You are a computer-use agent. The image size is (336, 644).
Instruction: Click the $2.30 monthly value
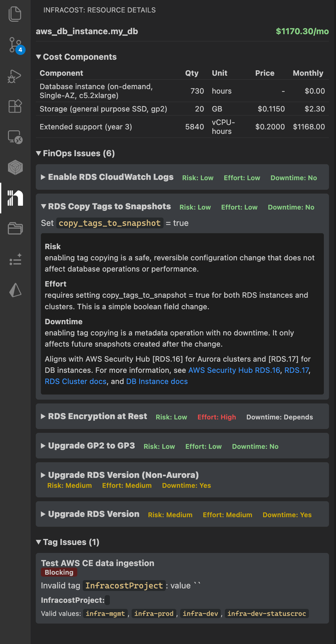coord(315,109)
